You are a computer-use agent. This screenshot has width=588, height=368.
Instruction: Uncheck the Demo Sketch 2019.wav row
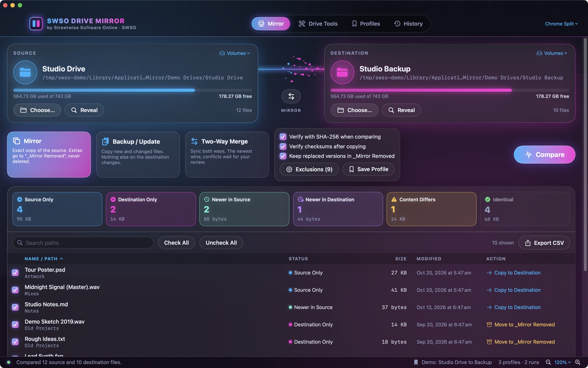[15, 325]
